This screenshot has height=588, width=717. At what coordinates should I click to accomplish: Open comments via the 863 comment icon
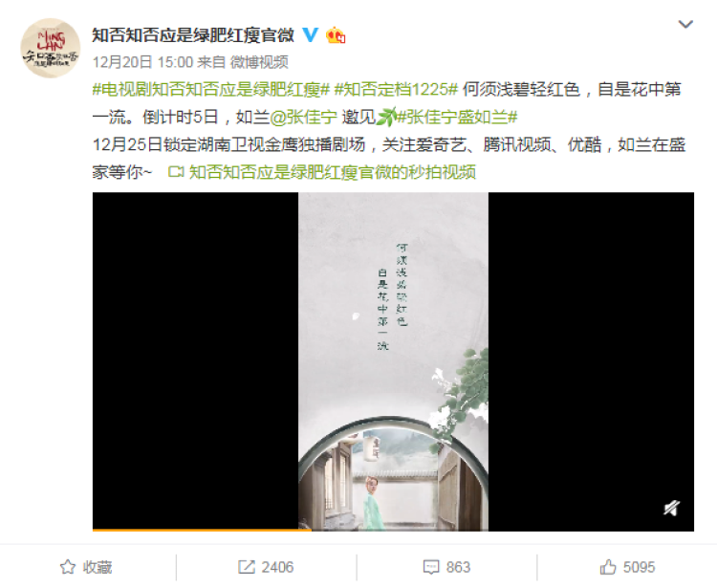click(x=431, y=567)
